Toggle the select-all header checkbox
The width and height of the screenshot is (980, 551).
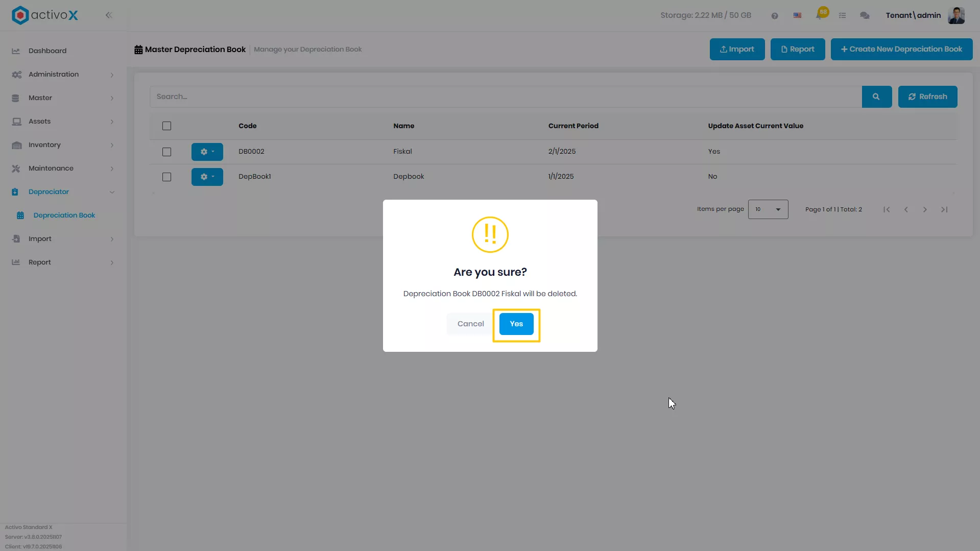click(x=166, y=126)
